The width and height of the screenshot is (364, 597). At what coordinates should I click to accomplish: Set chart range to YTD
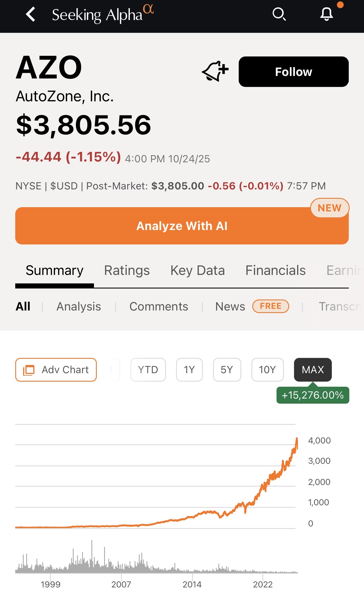(x=148, y=369)
